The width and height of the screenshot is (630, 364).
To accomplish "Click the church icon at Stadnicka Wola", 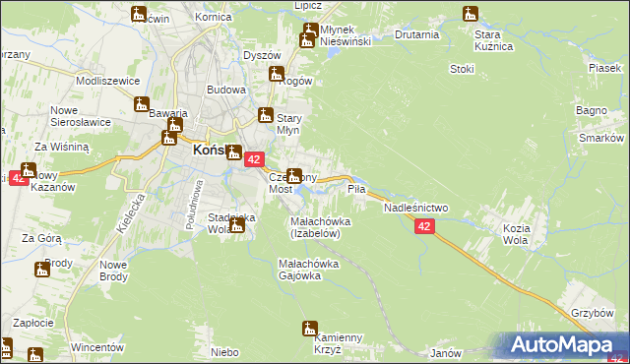I will 237,224.
